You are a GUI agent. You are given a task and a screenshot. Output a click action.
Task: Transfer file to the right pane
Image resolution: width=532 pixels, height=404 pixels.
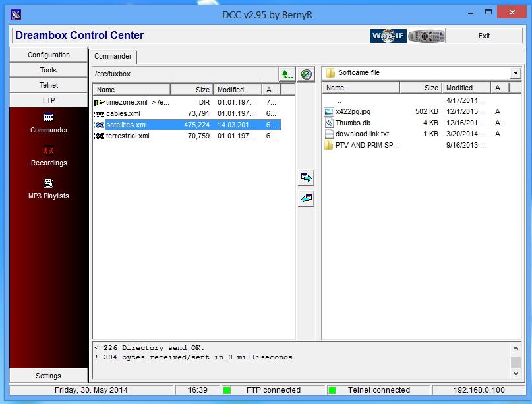(306, 177)
